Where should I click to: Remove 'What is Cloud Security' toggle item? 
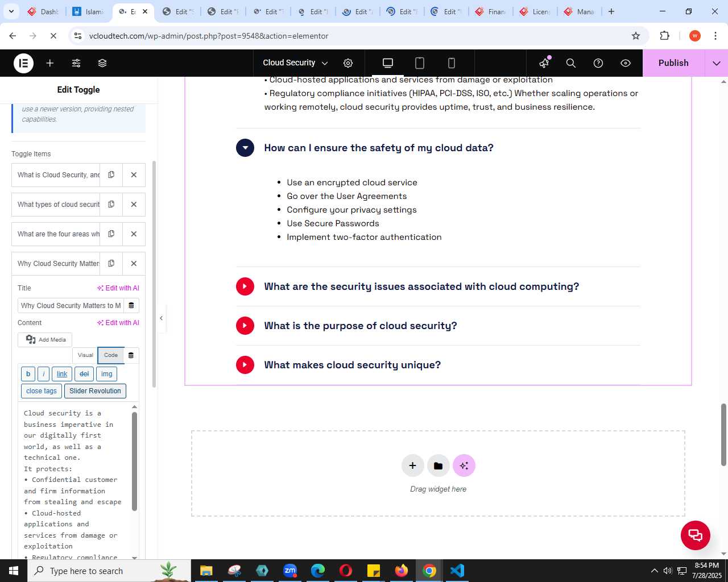(134, 175)
